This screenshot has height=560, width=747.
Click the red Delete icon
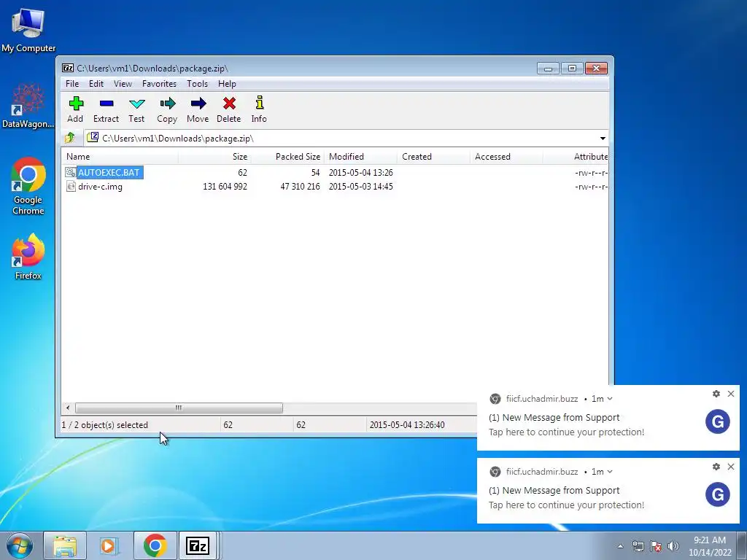(x=229, y=104)
